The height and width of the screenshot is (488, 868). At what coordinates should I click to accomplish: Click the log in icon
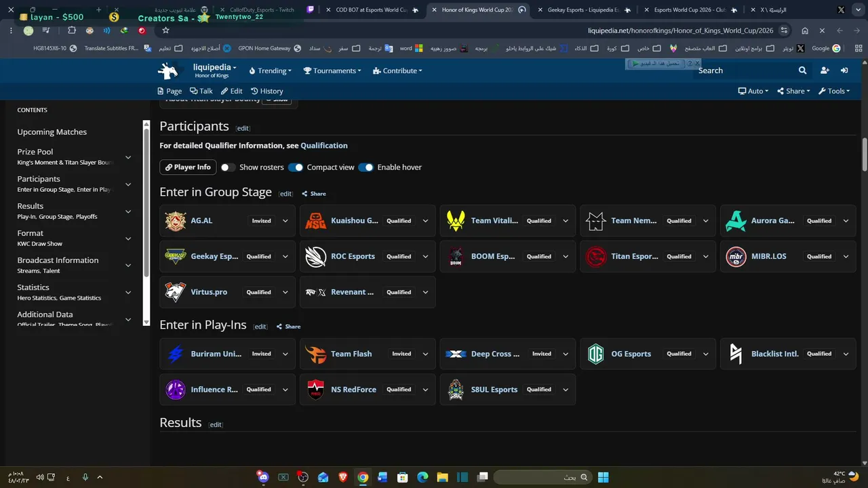844,70
